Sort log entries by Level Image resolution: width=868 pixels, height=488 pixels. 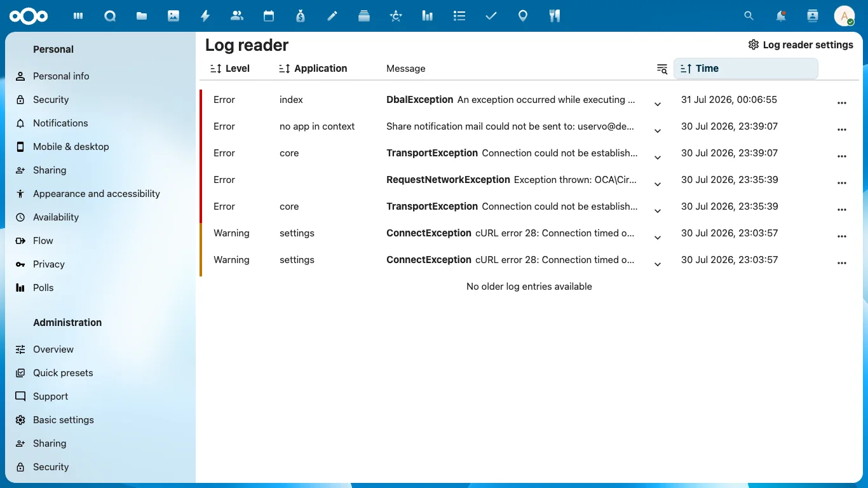coord(230,69)
